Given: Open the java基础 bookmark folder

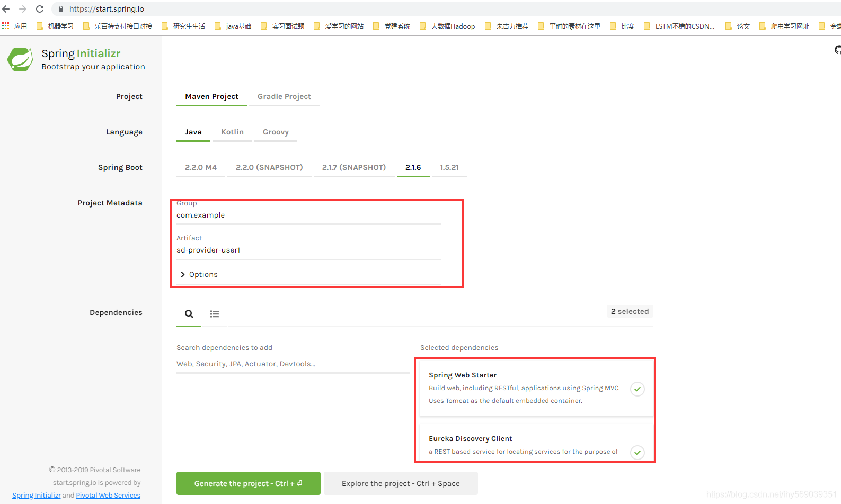Looking at the screenshot, I should click(x=233, y=26).
